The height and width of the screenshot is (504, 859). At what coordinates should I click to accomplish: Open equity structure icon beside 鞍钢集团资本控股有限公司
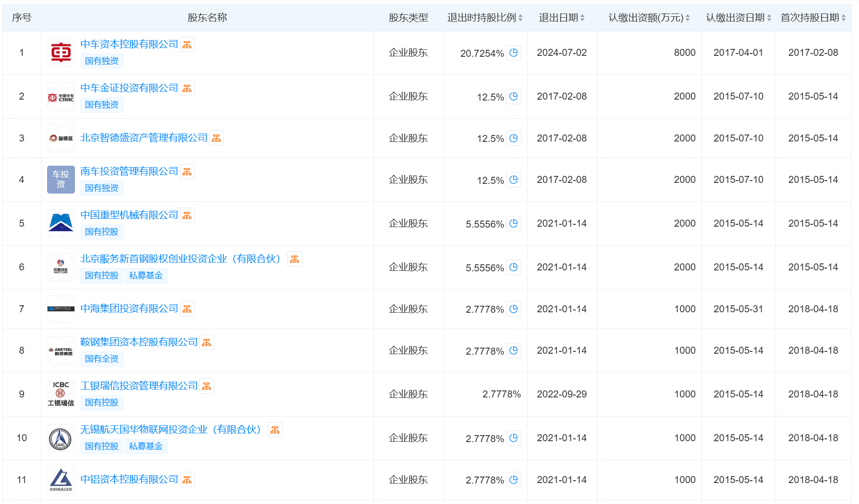coord(207,343)
